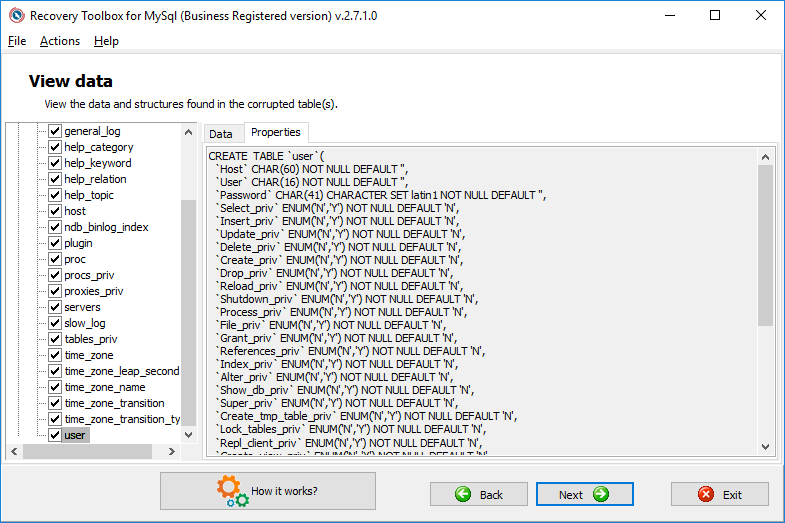Select the plugin table in the tree
The height and width of the screenshot is (523, 785).
[78, 243]
